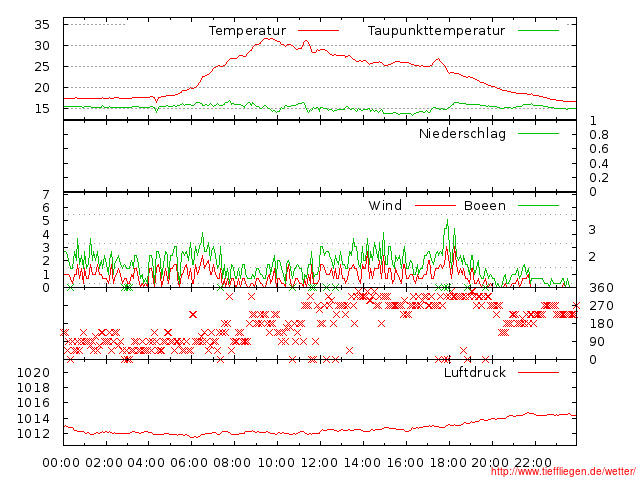Click the 1018 pressure axis value
Screen dimensions: 640x480
pyautogui.click(x=33, y=388)
